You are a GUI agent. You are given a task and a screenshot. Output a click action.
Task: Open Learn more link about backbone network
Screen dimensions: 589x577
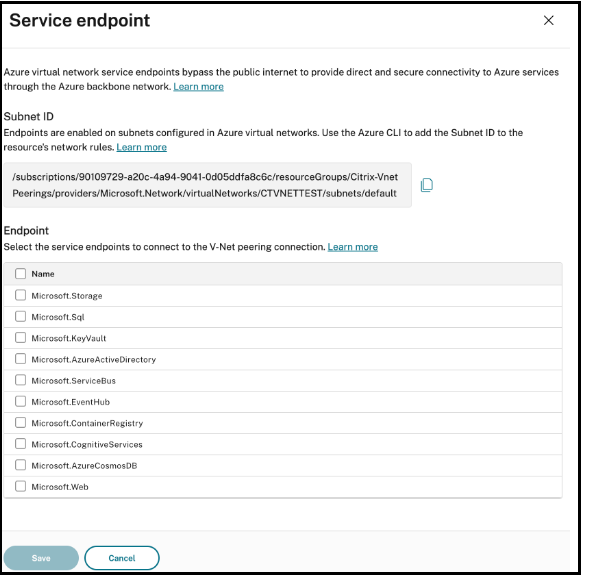pyautogui.click(x=198, y=87)
